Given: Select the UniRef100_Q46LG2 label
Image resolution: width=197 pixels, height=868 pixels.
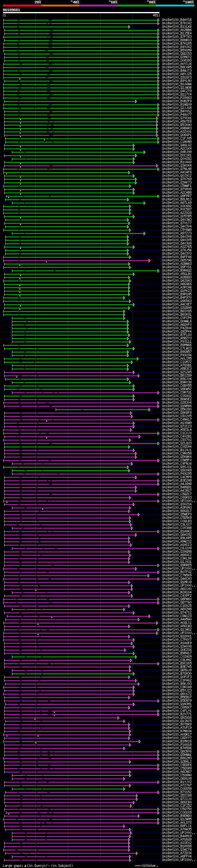Looking at the screenshot, I should click(177, 145).
